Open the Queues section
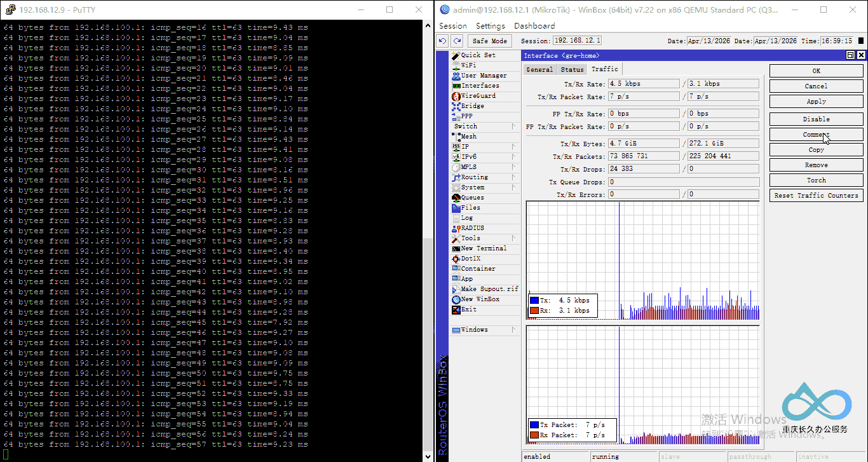 click(472, 198)
